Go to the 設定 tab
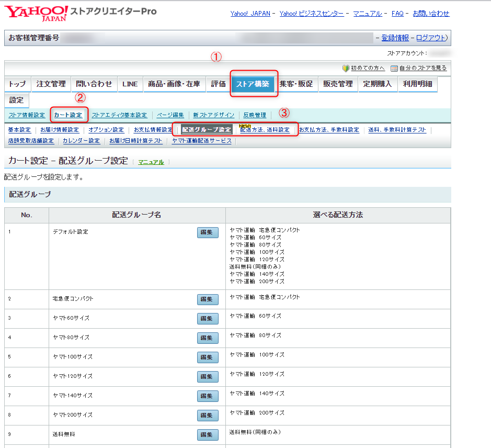Screen dimensions: 491x448 pos(16,100)
